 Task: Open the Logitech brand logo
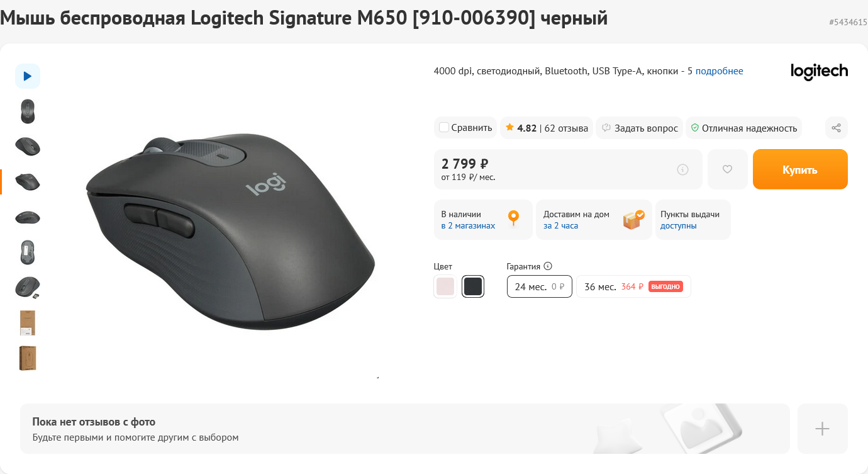click(820, 72)
